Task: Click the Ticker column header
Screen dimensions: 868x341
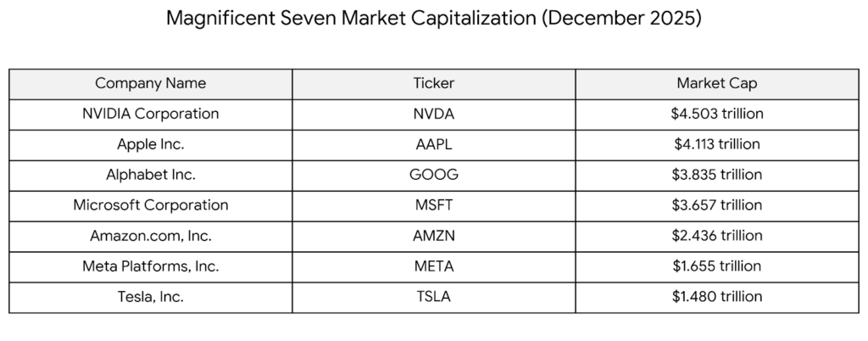Action: 433,83
